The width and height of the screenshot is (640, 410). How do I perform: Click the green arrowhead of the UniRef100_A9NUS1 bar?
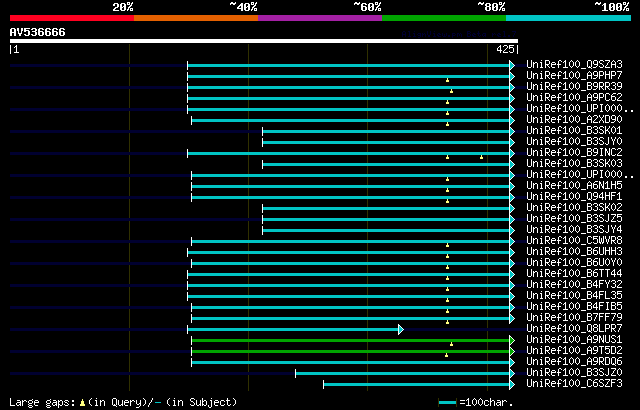[x=512, y=340]
